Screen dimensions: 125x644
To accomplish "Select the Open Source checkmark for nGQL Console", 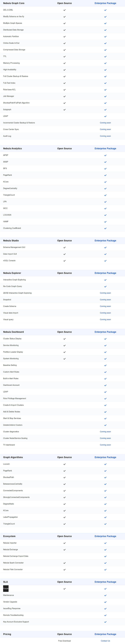I will pos(64,260).
